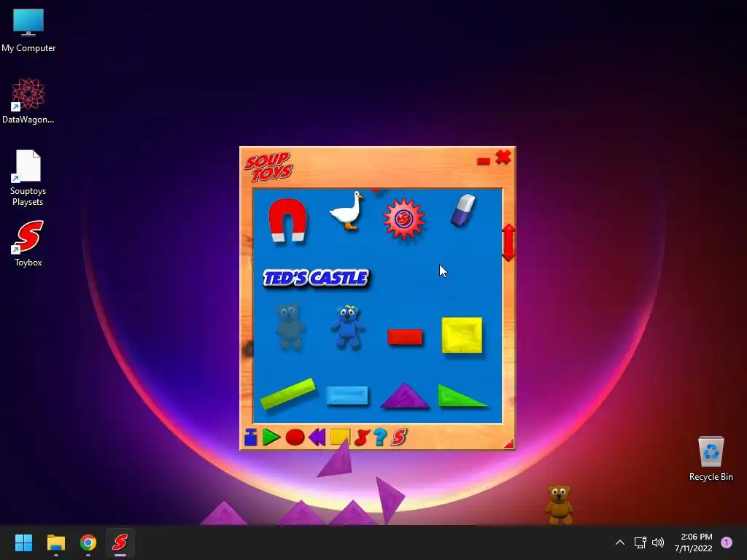The width and height of the screenshot is (747, 560).
Task: Choose the small red rectangle block
Action: [x=405, y=337]
